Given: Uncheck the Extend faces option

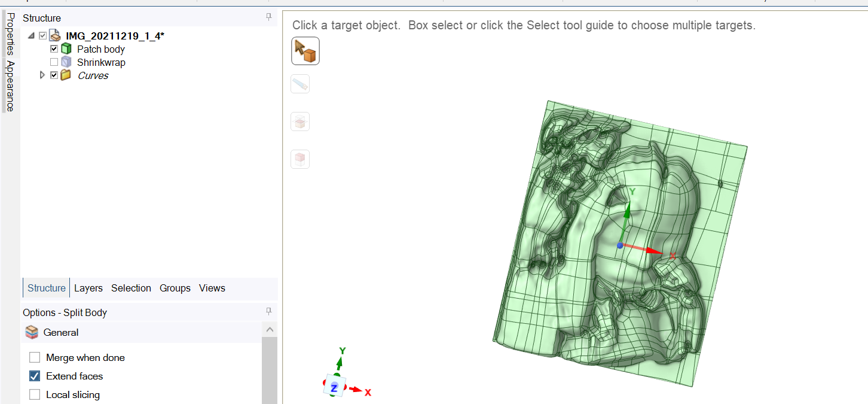Looking at the screenshot, I should coord(35,376).
